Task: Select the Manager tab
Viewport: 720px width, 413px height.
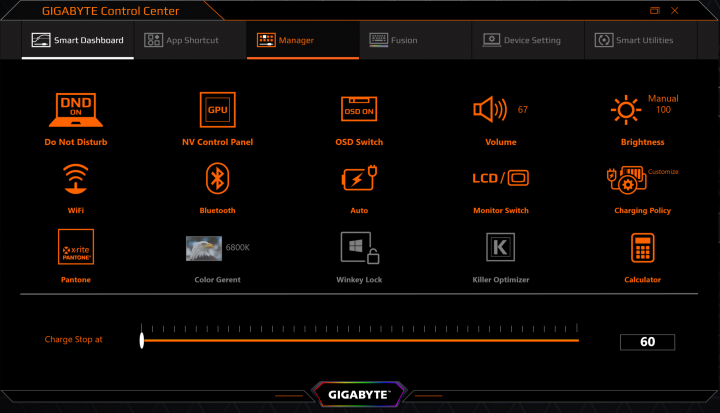Action: tap(303, 40)
